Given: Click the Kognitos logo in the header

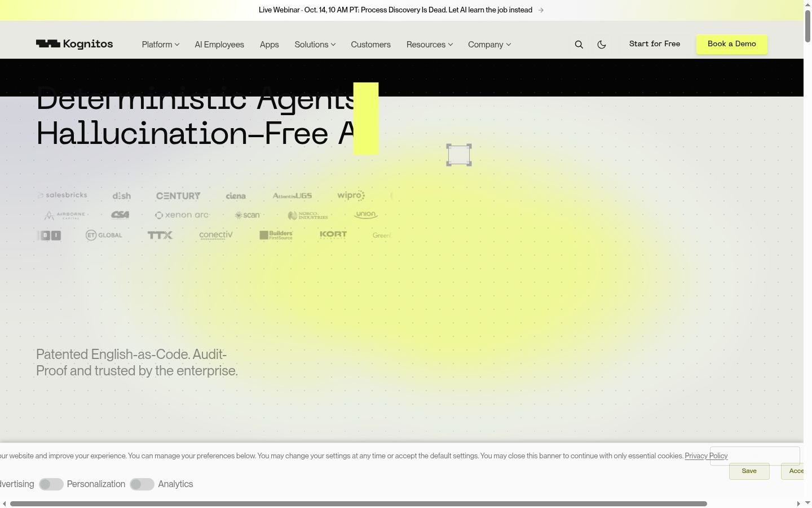Looking at the screenshot, I should [x=74, y=44].
